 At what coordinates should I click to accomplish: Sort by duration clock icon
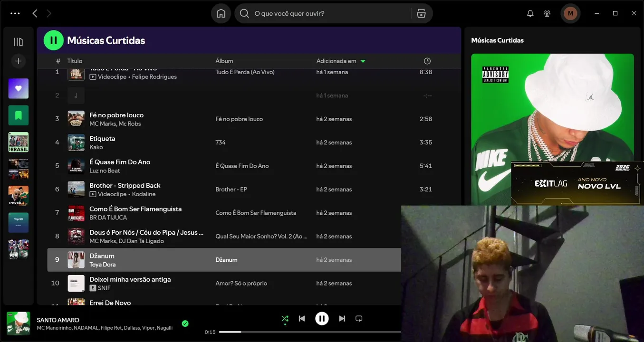click(x=427, y=61)
